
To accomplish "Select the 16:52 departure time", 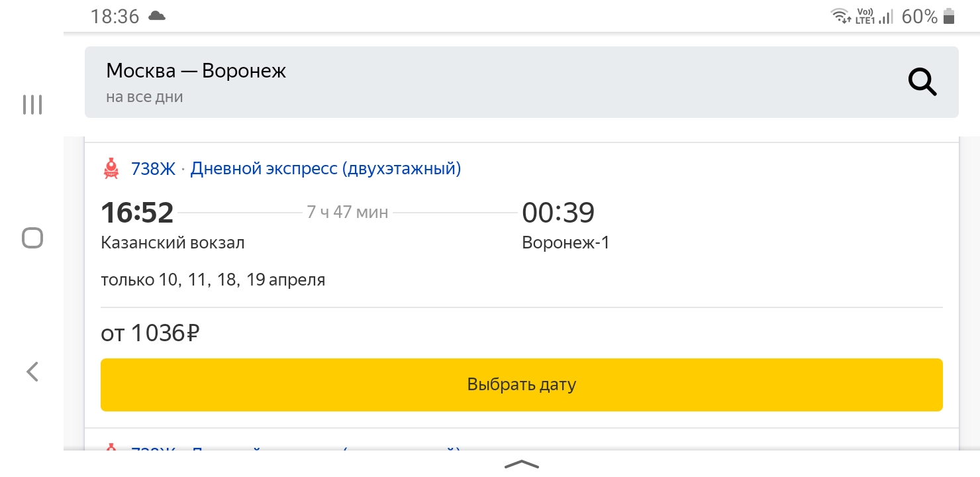I will pos(137,213).
